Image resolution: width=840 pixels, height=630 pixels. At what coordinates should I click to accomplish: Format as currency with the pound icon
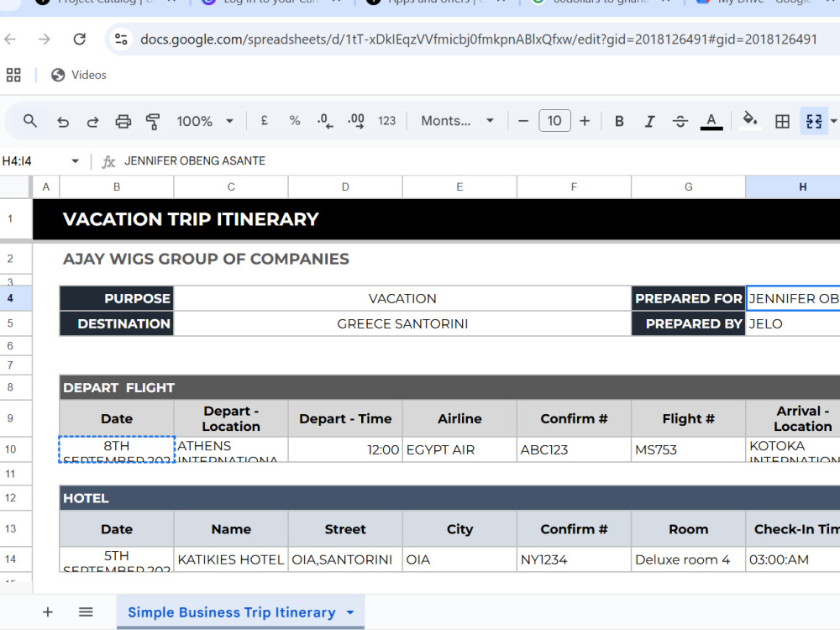click(x=264, y=121)
